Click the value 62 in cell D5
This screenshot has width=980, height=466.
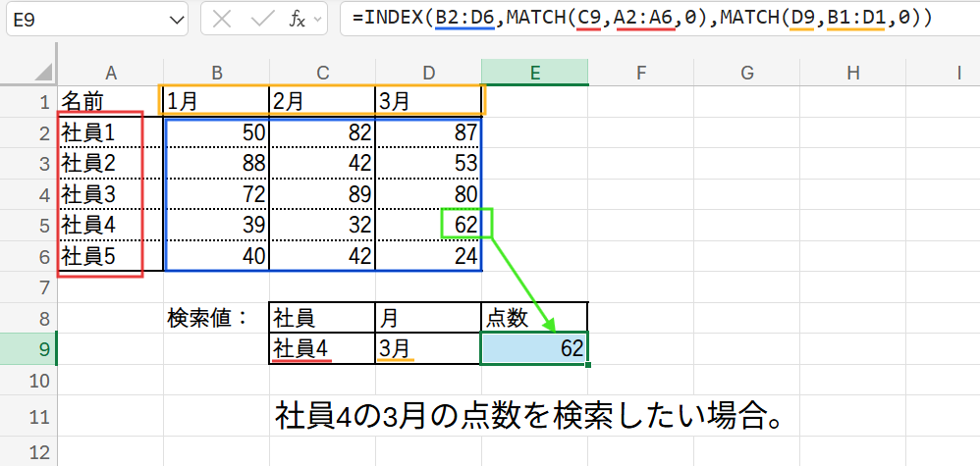pos(428,225)
